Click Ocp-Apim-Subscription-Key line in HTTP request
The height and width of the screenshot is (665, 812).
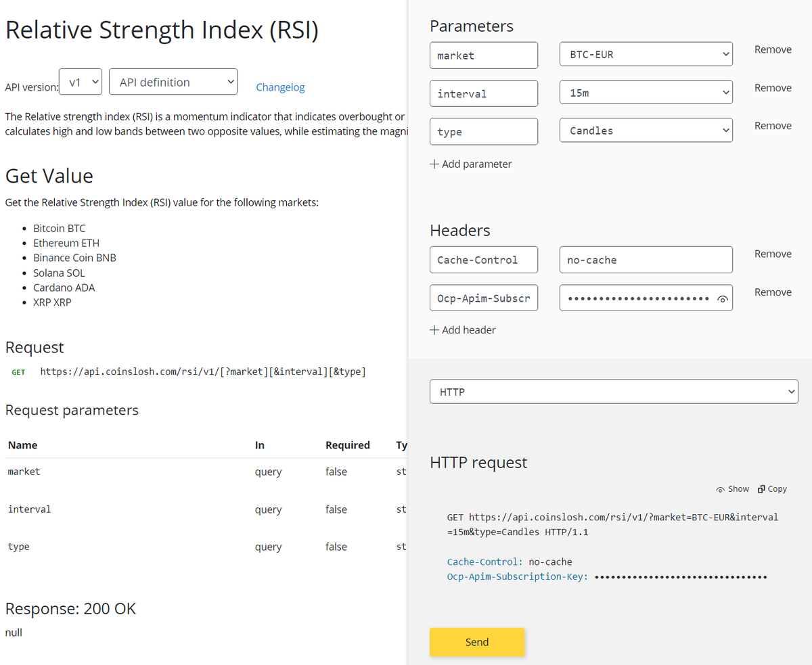point(607,577)
